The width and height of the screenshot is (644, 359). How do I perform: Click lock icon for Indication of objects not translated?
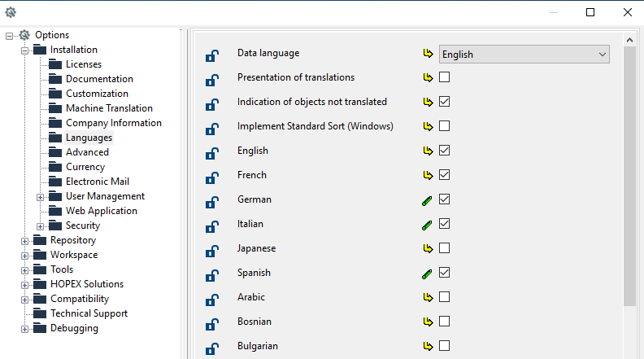(212, 104)
